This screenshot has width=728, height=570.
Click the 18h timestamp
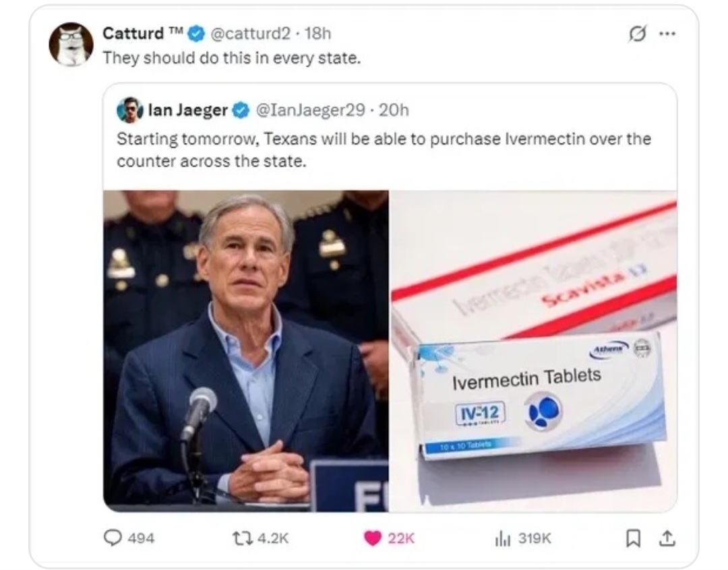317,34
